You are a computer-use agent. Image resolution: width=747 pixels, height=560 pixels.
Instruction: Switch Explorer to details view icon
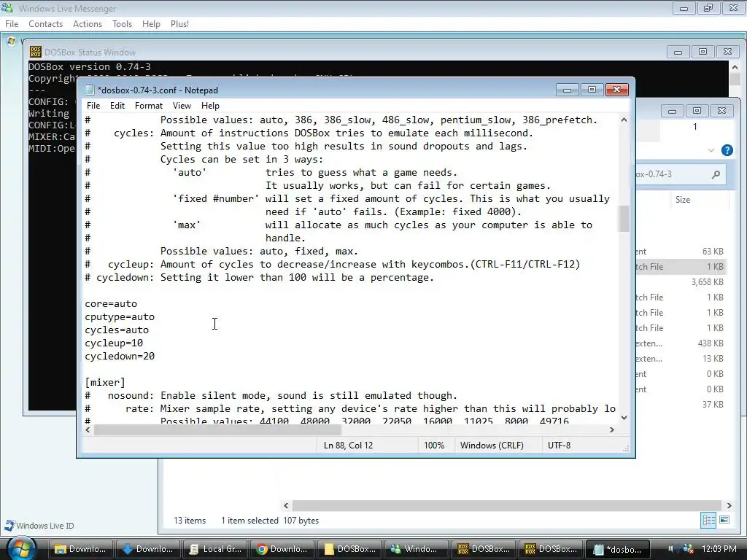click(x=708, y=520)
